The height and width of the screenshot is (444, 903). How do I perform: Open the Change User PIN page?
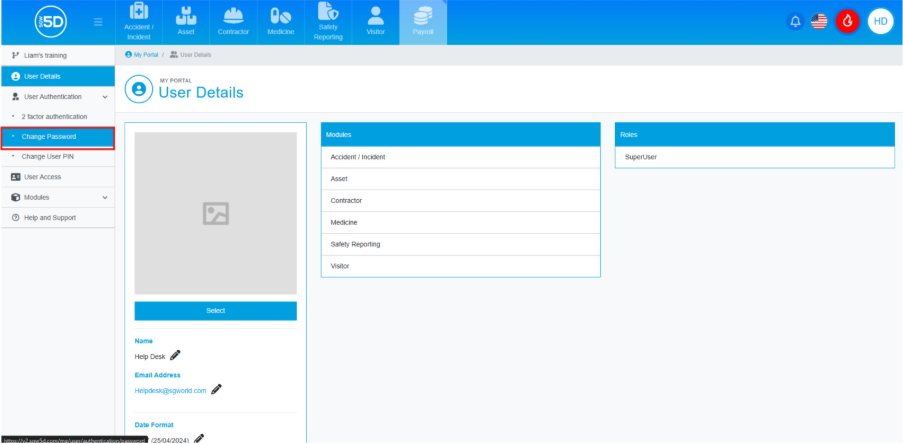tap(58, 157)
